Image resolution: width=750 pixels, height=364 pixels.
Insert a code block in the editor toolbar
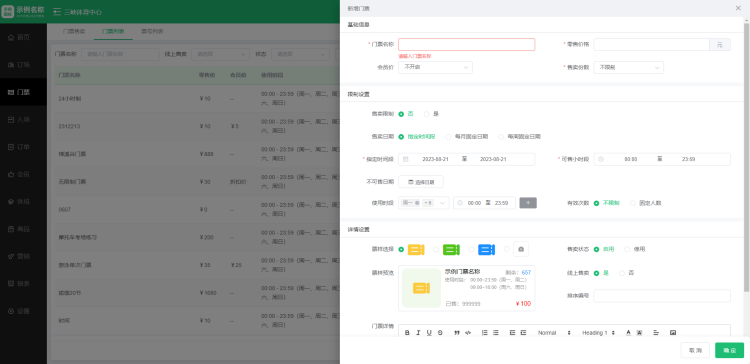pyautogui.click(x=468, y=332)
